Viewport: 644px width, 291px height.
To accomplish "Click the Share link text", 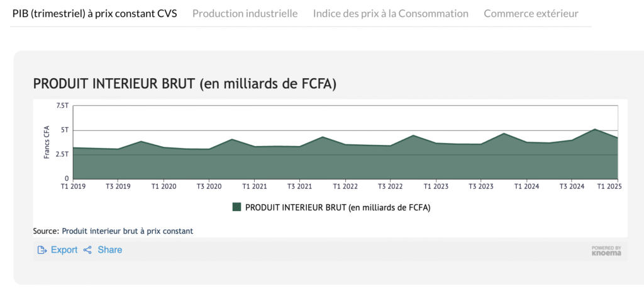I will [109, 250].
